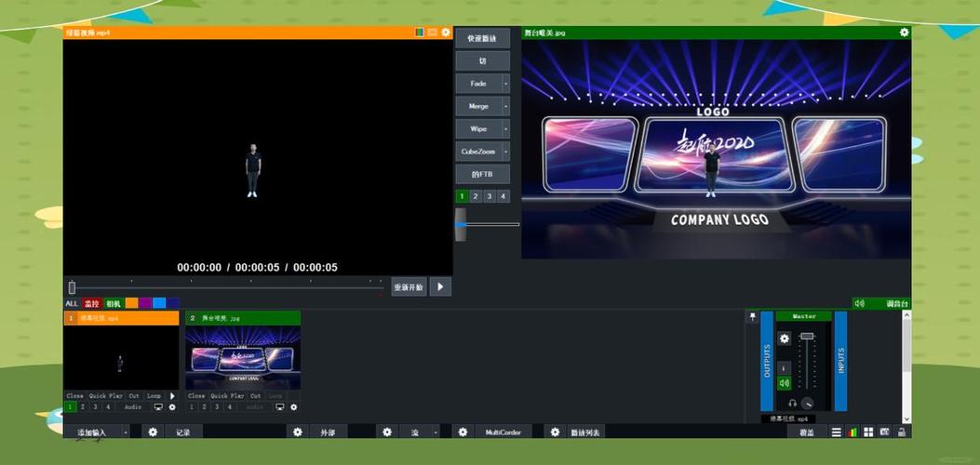Click the transition T-bar handle
980x465 pixels.
461,224
